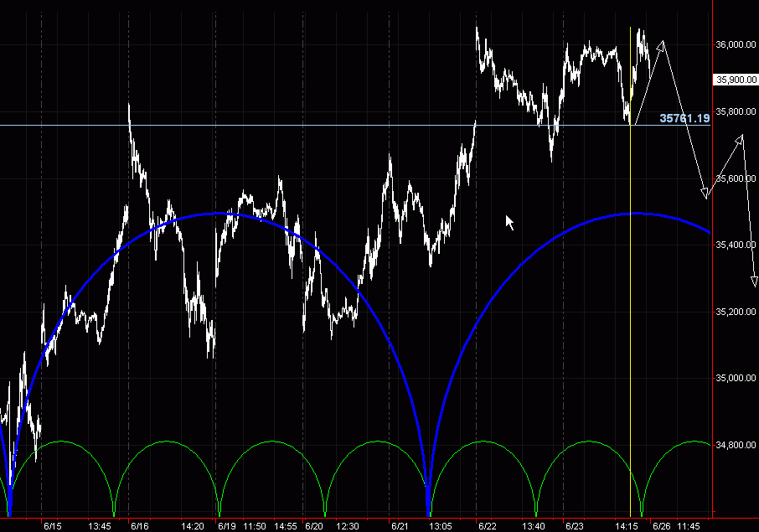Click the 35761.19 horizontal line label
The image size is (759, 532).
(x=684, y=118)
